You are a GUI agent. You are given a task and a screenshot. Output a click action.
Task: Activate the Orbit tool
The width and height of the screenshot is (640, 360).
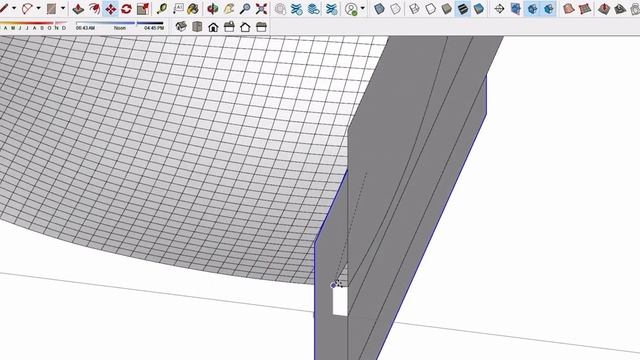click(212, 8)
